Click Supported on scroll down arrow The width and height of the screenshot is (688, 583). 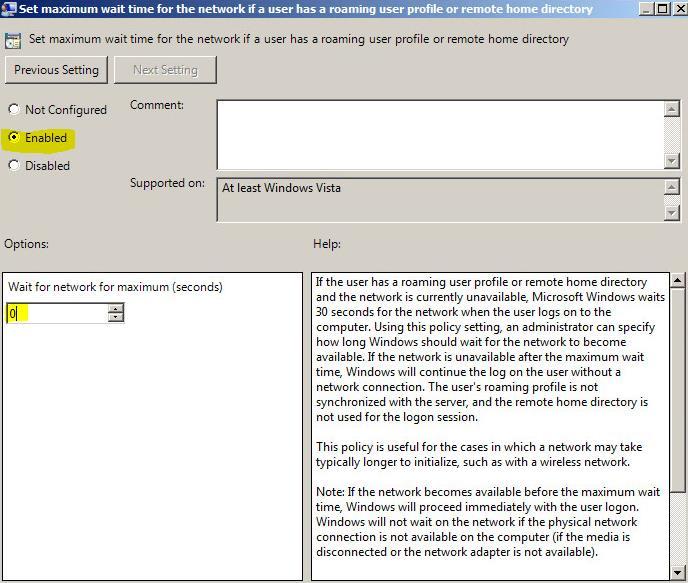click(x=671, y=213)
